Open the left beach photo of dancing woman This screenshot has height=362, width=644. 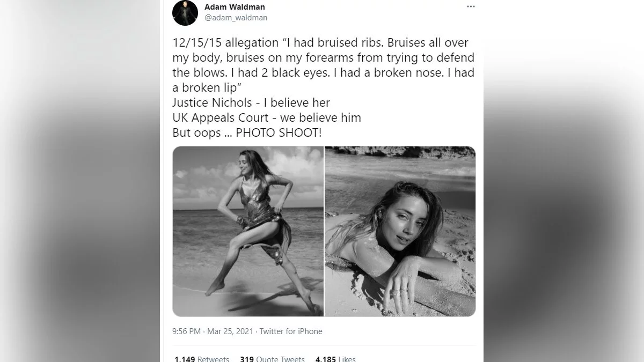point(248,231)
